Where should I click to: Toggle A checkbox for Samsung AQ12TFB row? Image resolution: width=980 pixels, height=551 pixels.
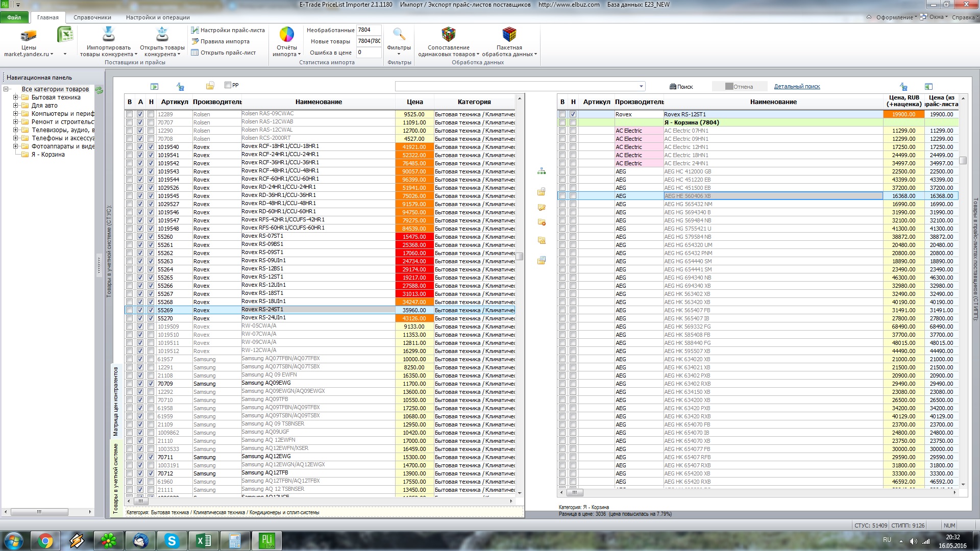[x=140, y=473]
